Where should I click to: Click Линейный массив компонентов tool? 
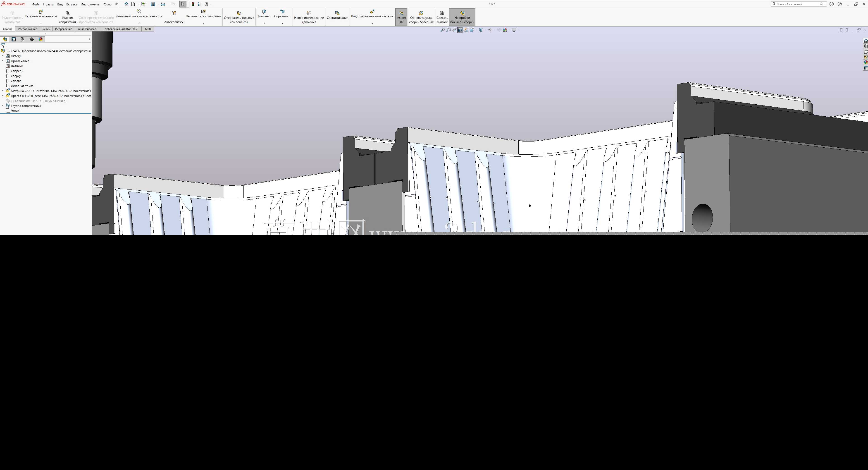point(139,14)
